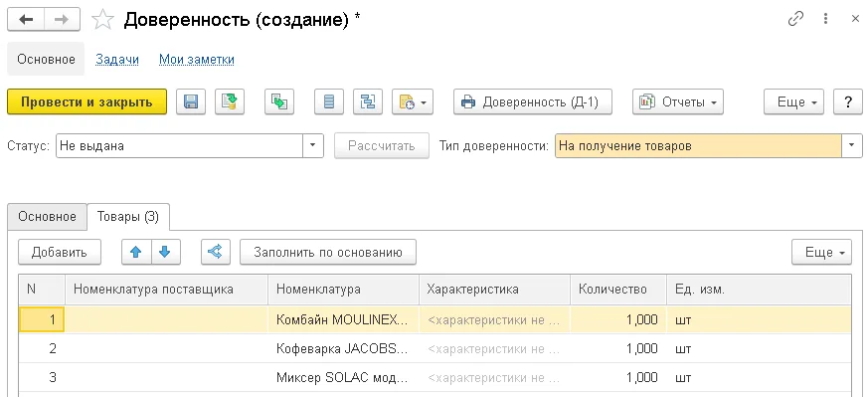
Task: Click the supplier nomenclature cell in row 1
Action: click(x=167, y=319)
